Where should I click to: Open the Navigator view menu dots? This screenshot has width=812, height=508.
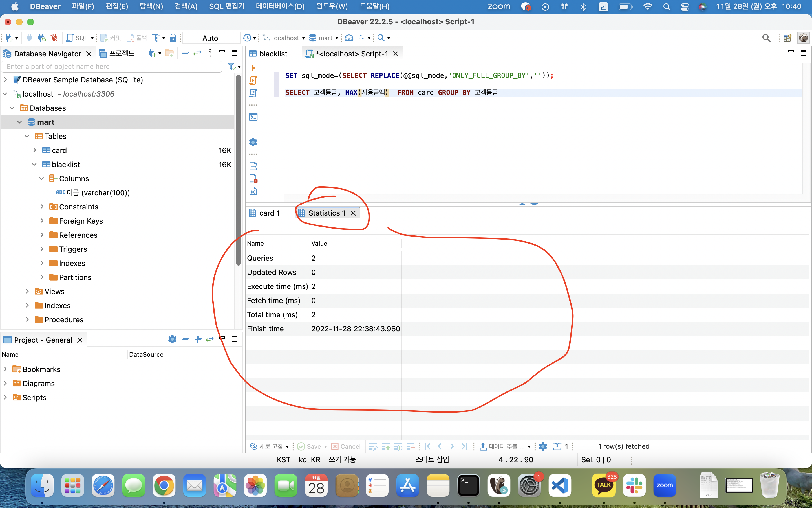point(210,53)
